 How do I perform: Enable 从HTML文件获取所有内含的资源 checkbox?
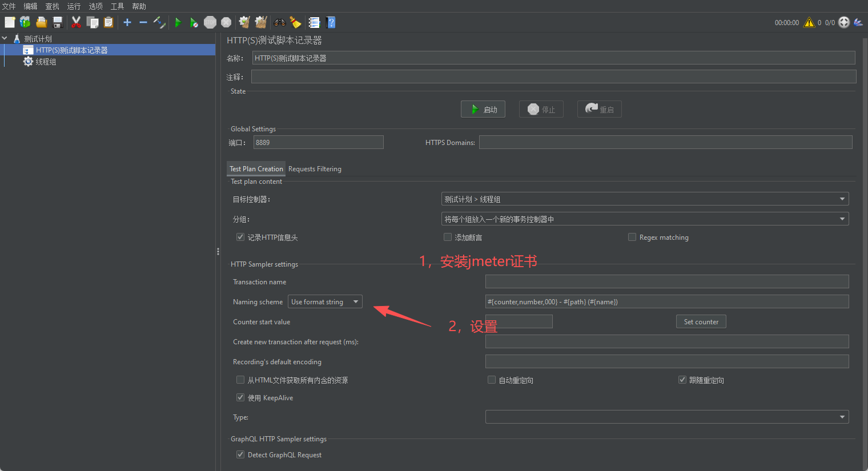click(x=240, y=380)
